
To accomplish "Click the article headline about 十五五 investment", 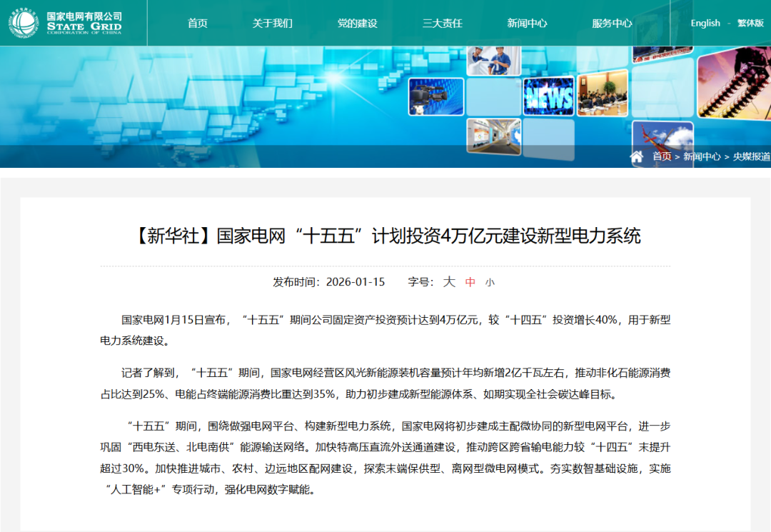I will (385, 236).
